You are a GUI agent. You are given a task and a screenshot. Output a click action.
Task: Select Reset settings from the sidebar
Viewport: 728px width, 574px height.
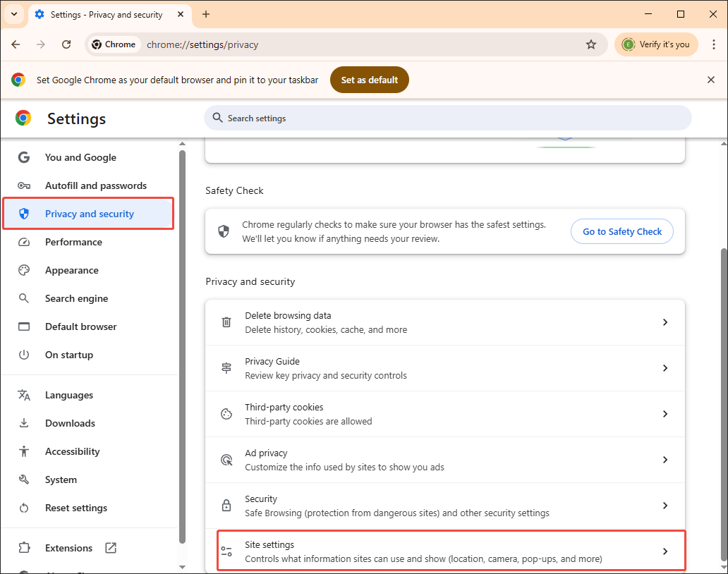click(x=75, y=508)
